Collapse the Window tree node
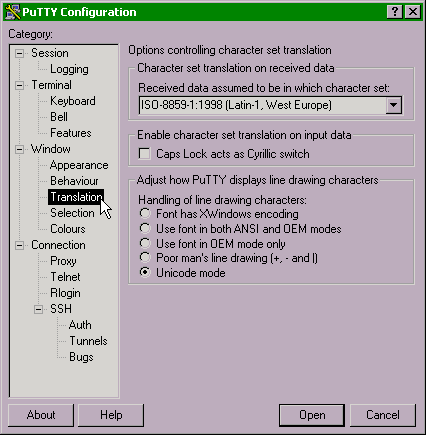The height and width of the screenshot is (435, 426). coord(20,149)
